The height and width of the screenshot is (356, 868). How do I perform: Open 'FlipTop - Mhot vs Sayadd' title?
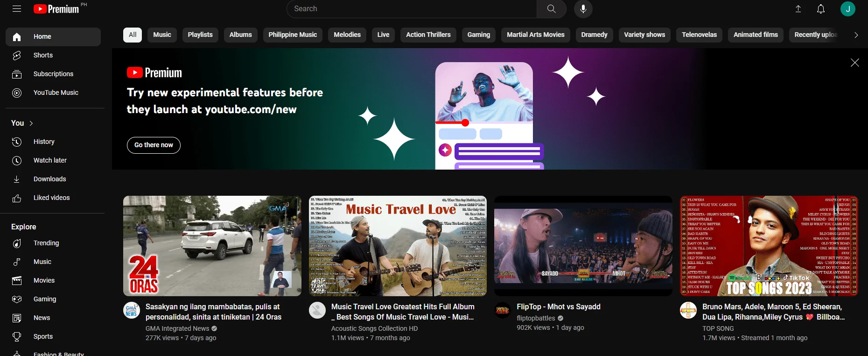pos(559,307)
